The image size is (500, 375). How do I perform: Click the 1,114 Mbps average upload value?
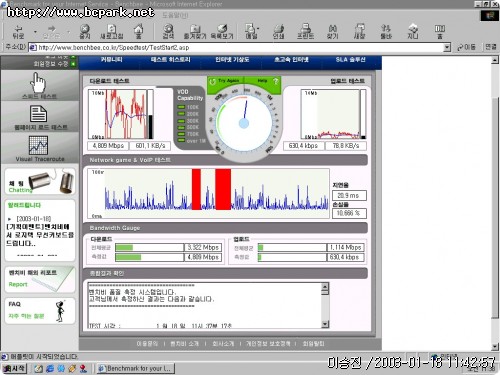point(345,247)
